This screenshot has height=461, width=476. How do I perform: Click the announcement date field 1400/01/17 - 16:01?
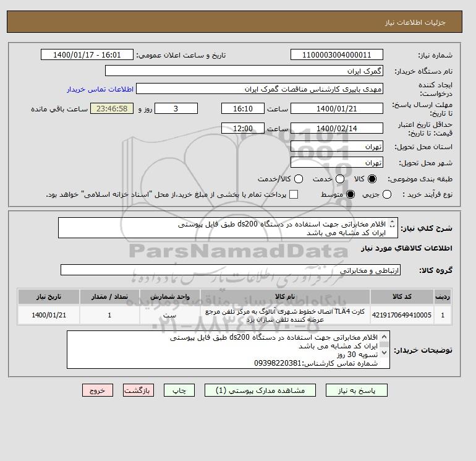coord(87,55)
